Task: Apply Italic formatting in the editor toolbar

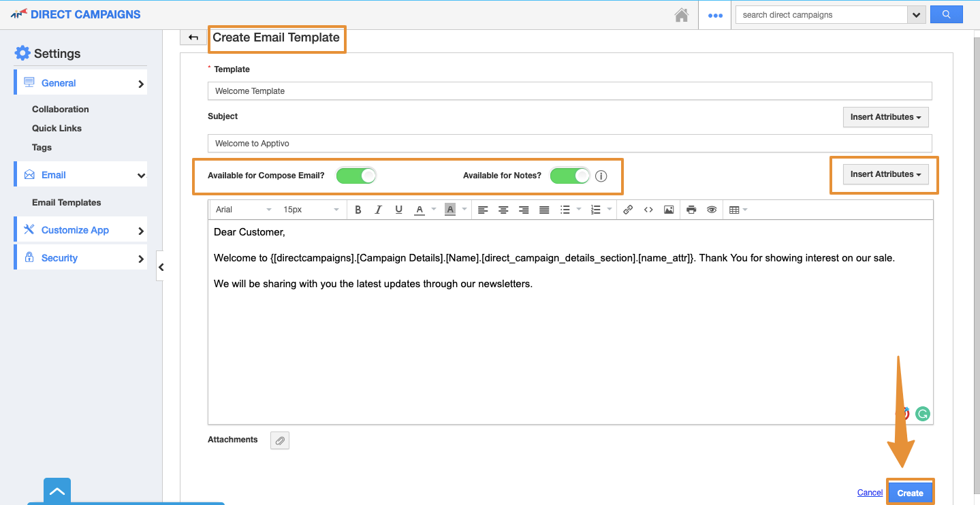Action: pos(379,209)
